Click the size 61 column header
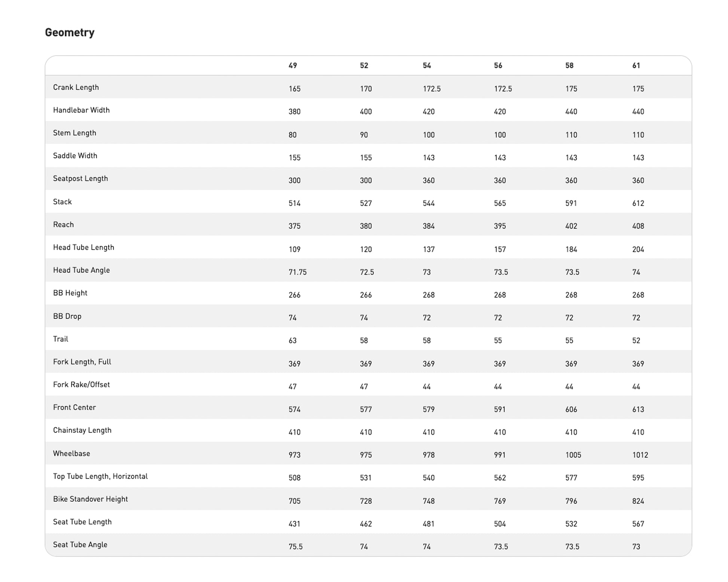Image resolution: width=728 pixels, height=582 pixels. click(x=636, y=66)
